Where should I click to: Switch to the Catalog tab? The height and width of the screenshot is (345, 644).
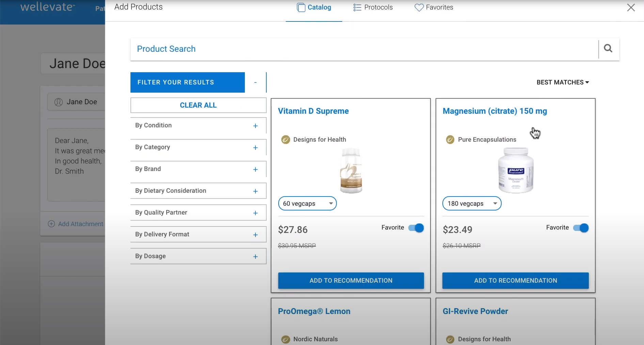pyautogui.click(x=314, y=7)
